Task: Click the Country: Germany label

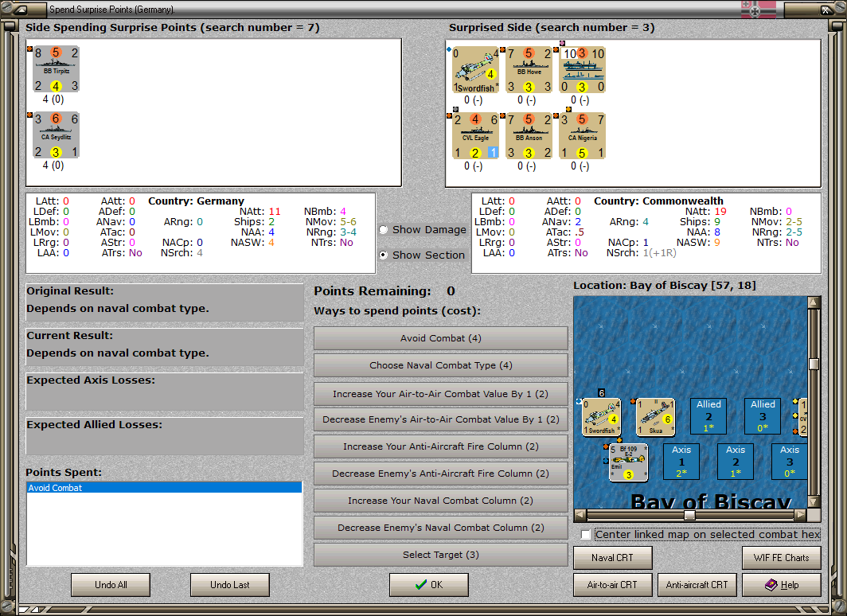Action: [x=196, y=201]
